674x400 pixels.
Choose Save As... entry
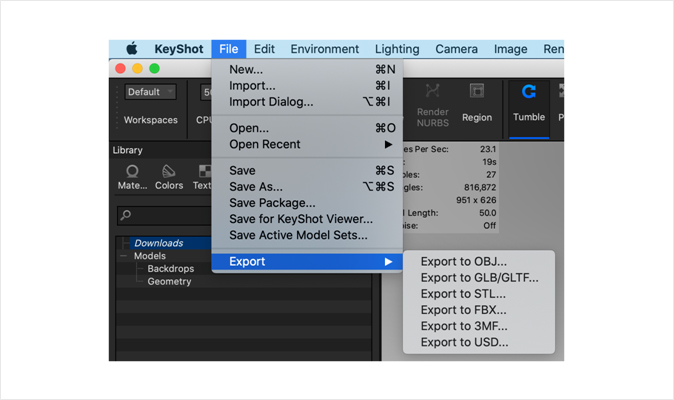click(307, 187)
